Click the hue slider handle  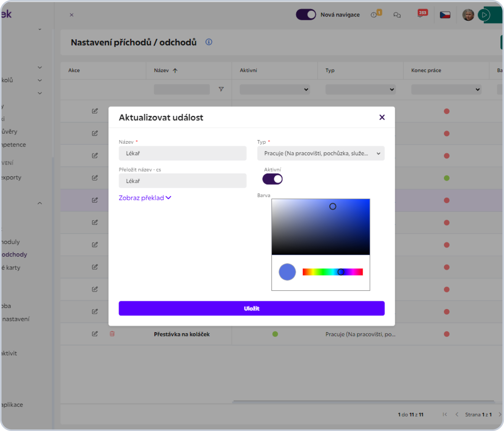(341, 272)
